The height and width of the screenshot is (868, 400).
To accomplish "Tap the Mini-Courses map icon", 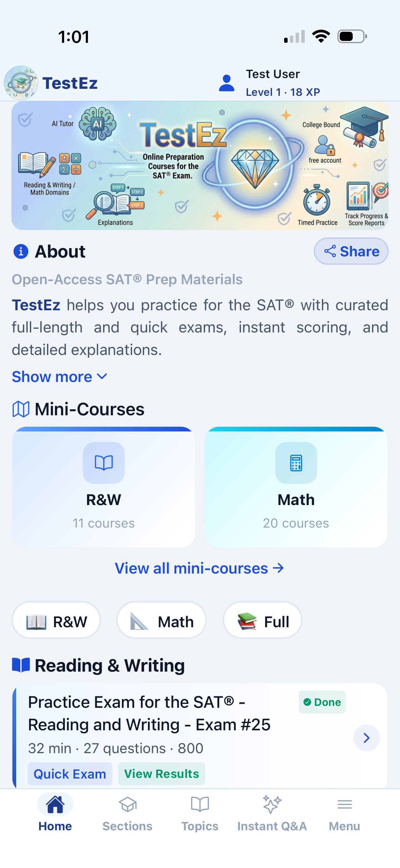I will pyautogui.click(x=21, y=409).
